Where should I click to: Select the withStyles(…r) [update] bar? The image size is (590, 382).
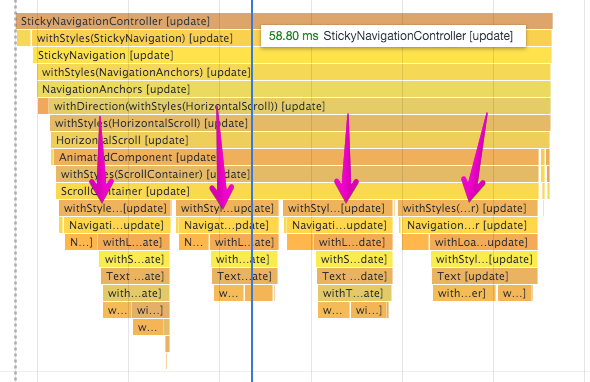click(x=468, y=208)
